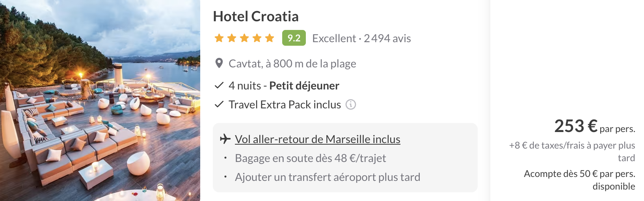Screen dimensions: 644x201
Task: Click the Travel Extra Pack inclus label
Action: pos(285,104)
